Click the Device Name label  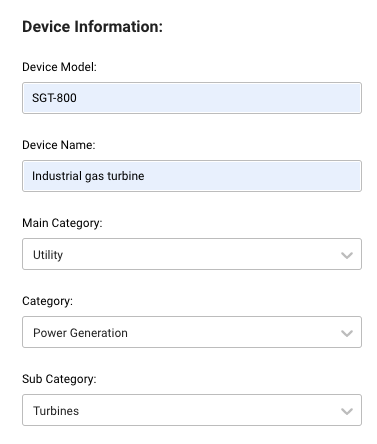tap(59, 145)
